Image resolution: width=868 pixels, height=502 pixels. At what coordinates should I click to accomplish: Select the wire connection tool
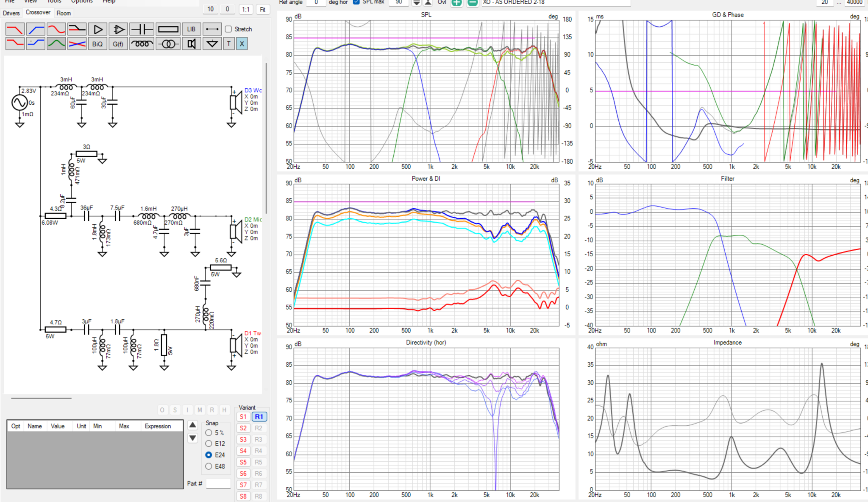[x=212, y=29]
